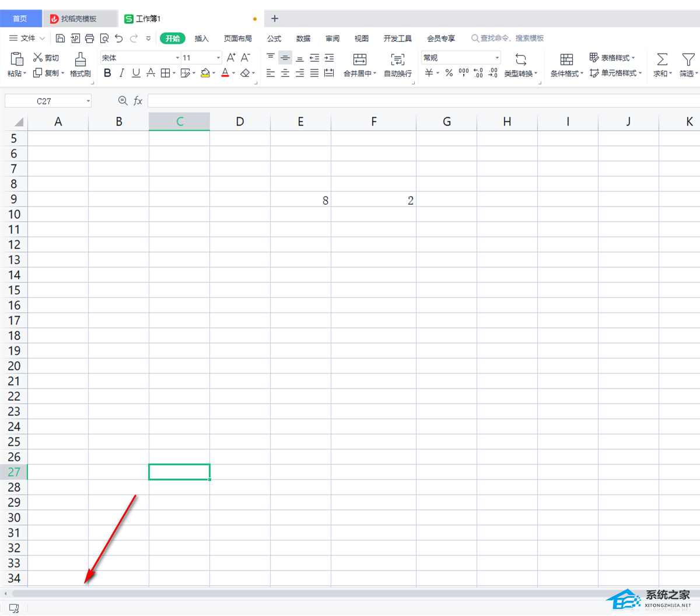
Task: Open the font size dropdown 11
Action: click(219, 58)
